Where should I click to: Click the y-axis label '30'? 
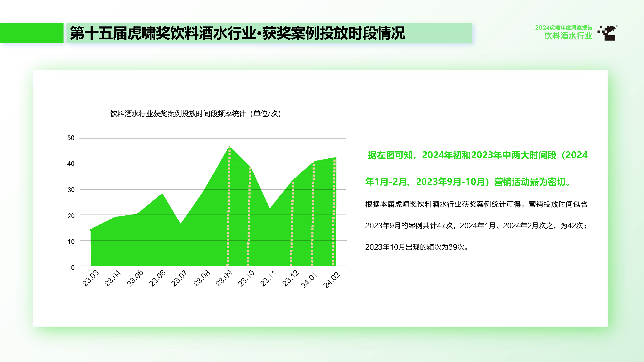[x=71, y=190]
